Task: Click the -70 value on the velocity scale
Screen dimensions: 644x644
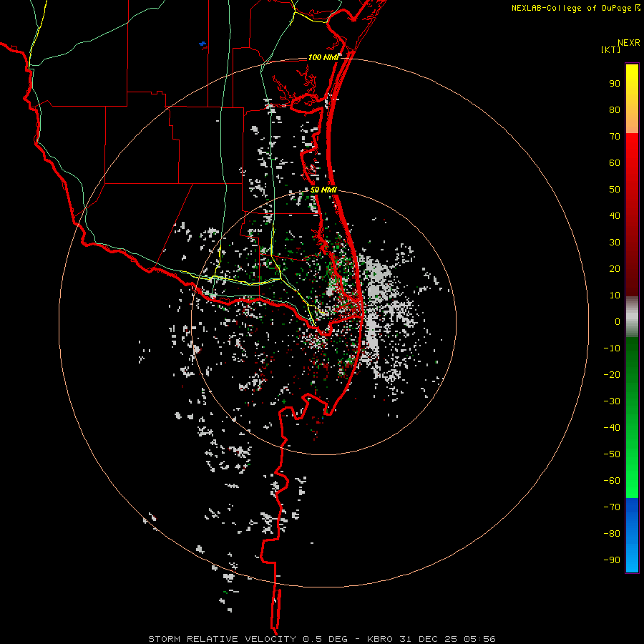Action: [612, 507]
